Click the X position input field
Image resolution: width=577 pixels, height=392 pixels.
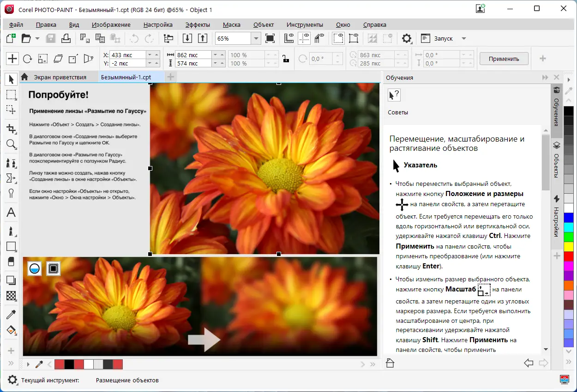point(128,55)
